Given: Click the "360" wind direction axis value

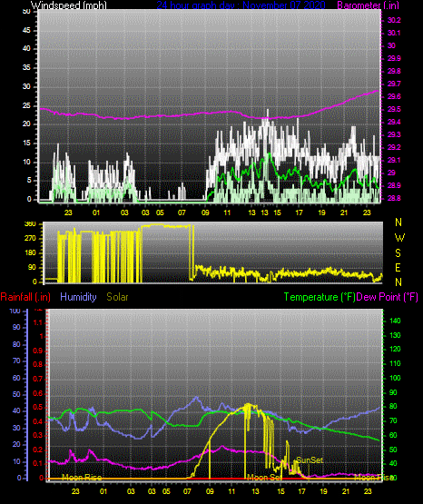Looking at the screenshot, I should (30, 224).
